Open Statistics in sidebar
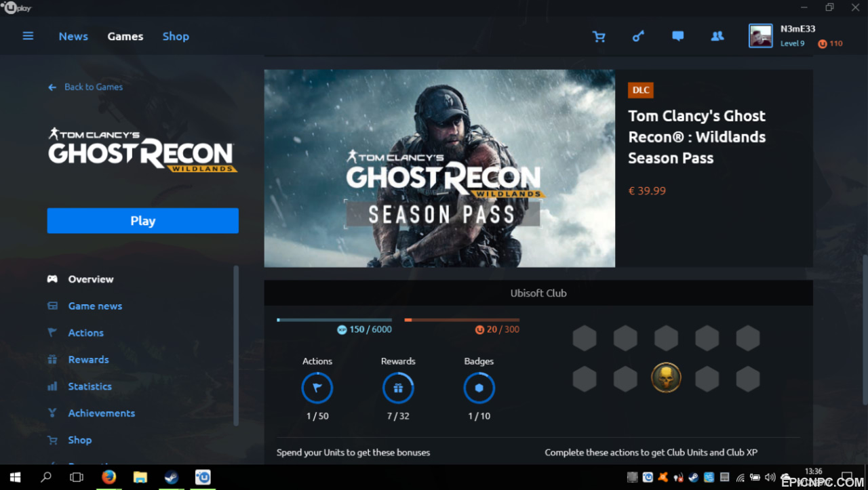This screenshot has width=868, height=490. 90,386
